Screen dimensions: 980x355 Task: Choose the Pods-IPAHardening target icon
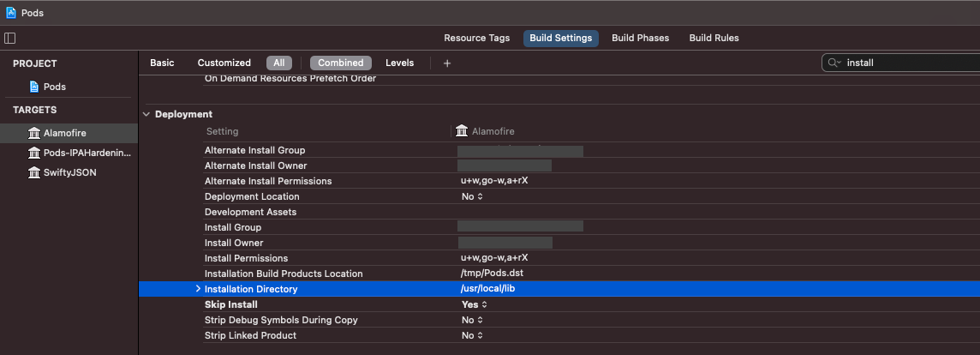tap(33, 153)
